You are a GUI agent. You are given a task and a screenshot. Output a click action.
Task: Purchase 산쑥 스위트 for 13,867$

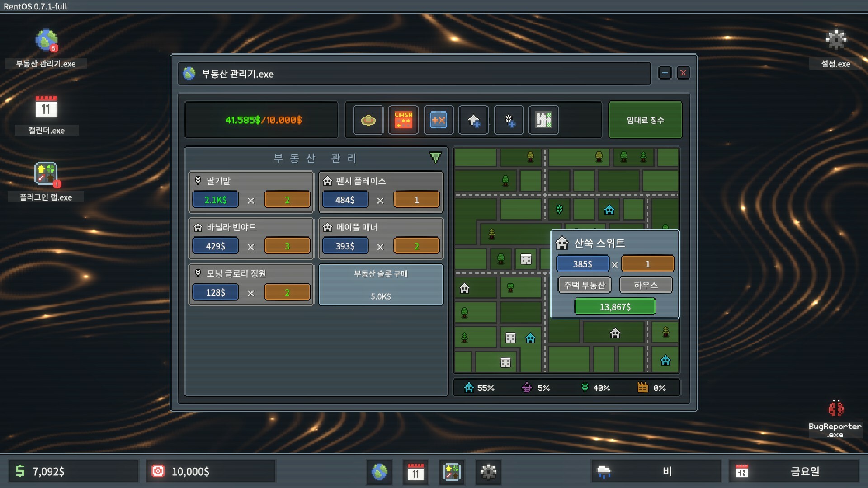[x=615, y=307]
